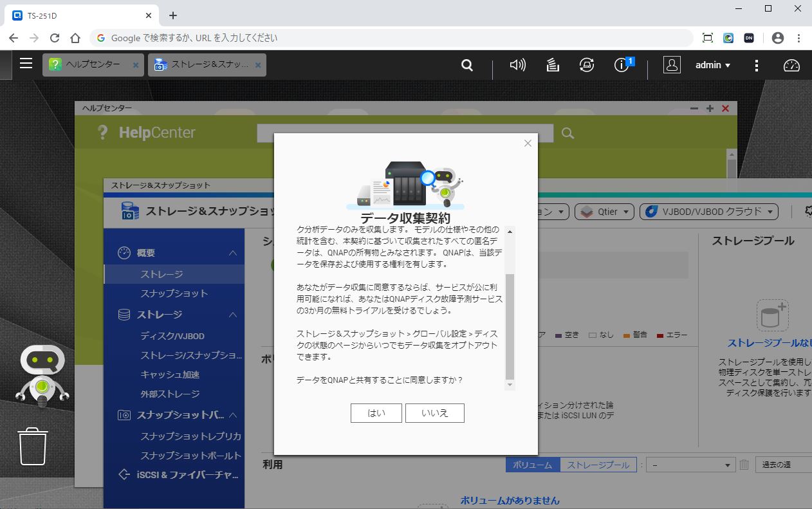Open the dashboard gauge icon
This screenshot has width=812, height=509.
[x=791, y=65]
